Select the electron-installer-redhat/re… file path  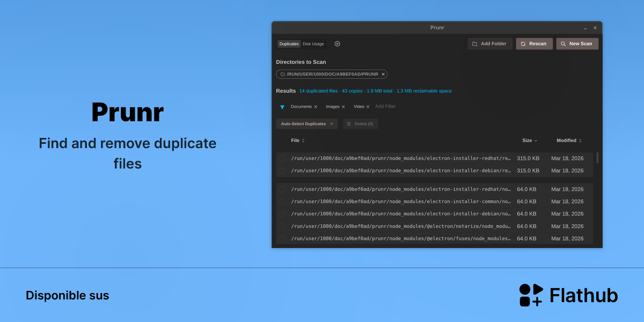click(401, 158)
